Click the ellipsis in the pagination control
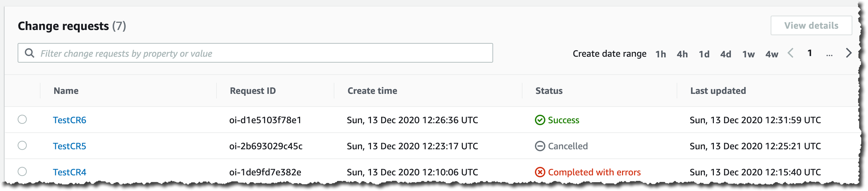 tap(829, 54)
